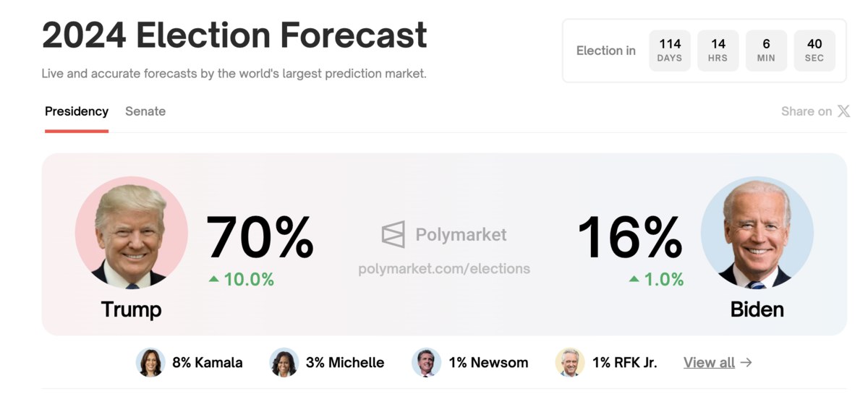Click the 14 HRS countdown box
This screenshot has height=394, width=868.
(x=718, y=51)
